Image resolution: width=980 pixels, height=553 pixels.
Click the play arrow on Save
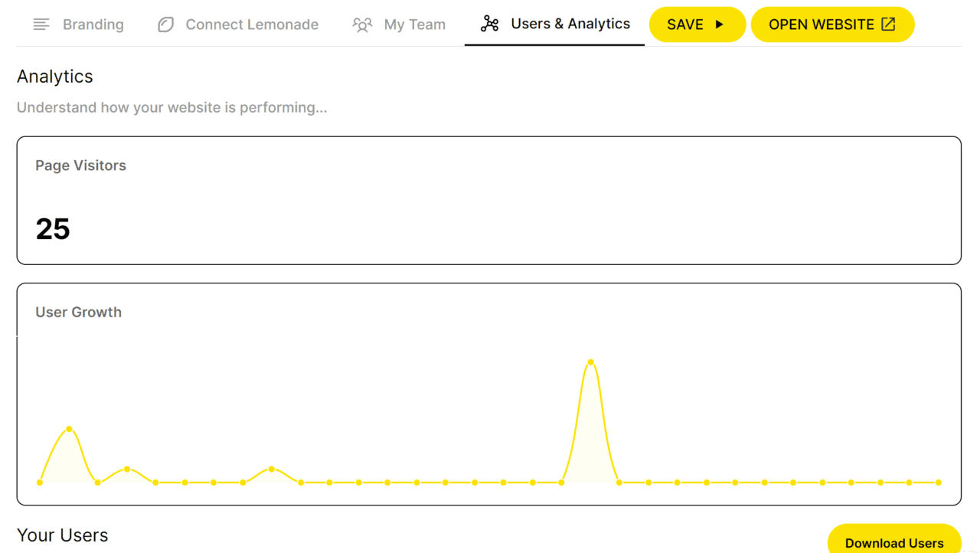point(719,25)
